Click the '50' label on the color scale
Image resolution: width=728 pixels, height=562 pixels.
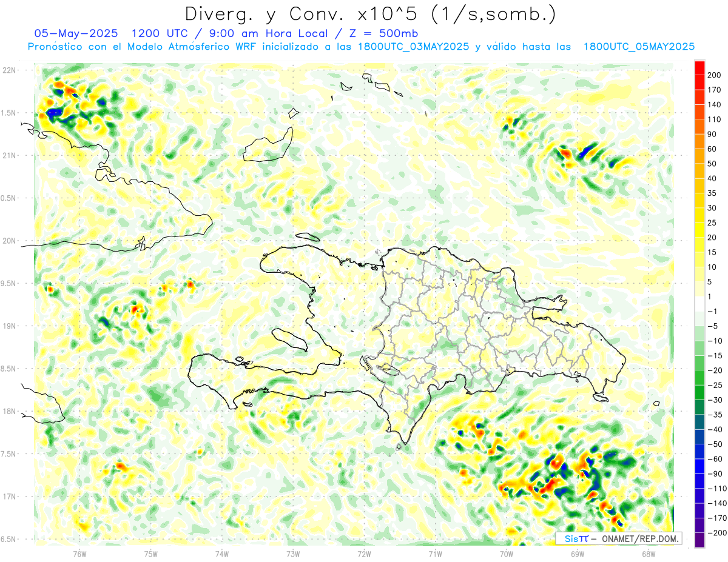(712, 164)
